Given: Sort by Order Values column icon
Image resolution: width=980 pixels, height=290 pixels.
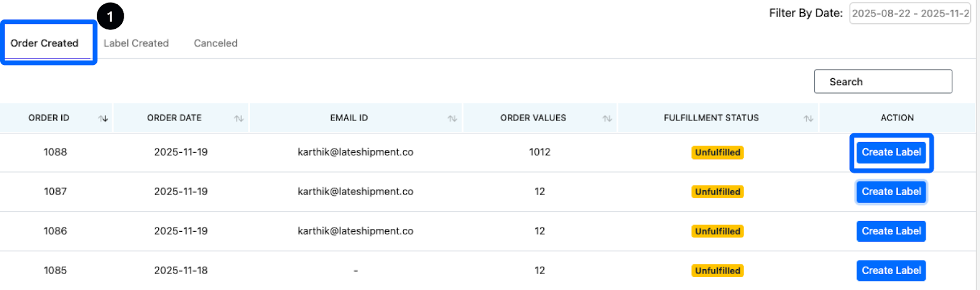Looking at the screenshot, I should pyautogui.click(x=607, y=118).
